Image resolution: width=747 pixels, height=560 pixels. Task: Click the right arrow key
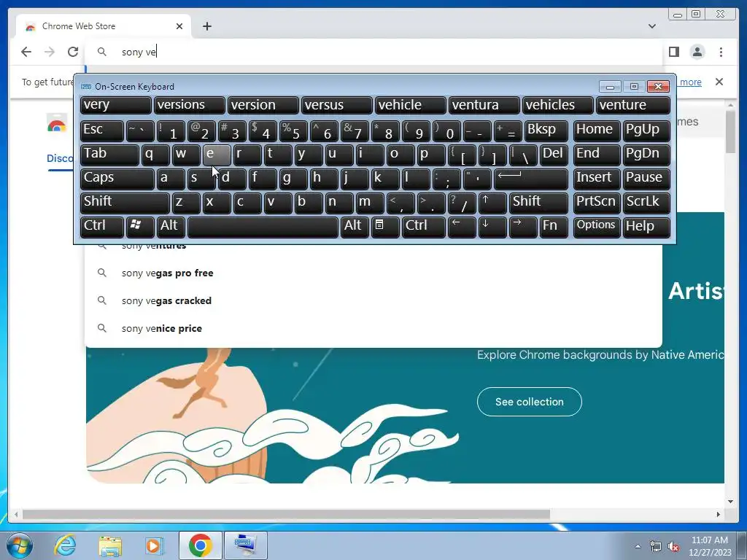click(x=522, y=227)
